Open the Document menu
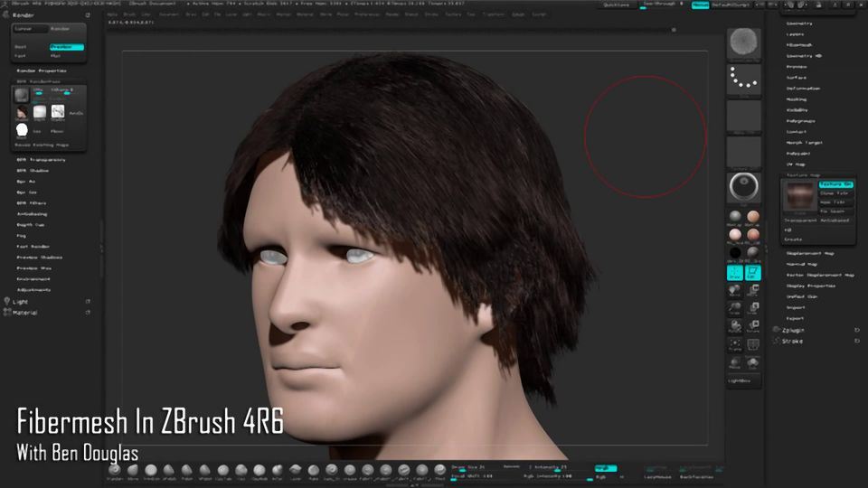Viewport: 868px width, 488px height. click(169, 14)
